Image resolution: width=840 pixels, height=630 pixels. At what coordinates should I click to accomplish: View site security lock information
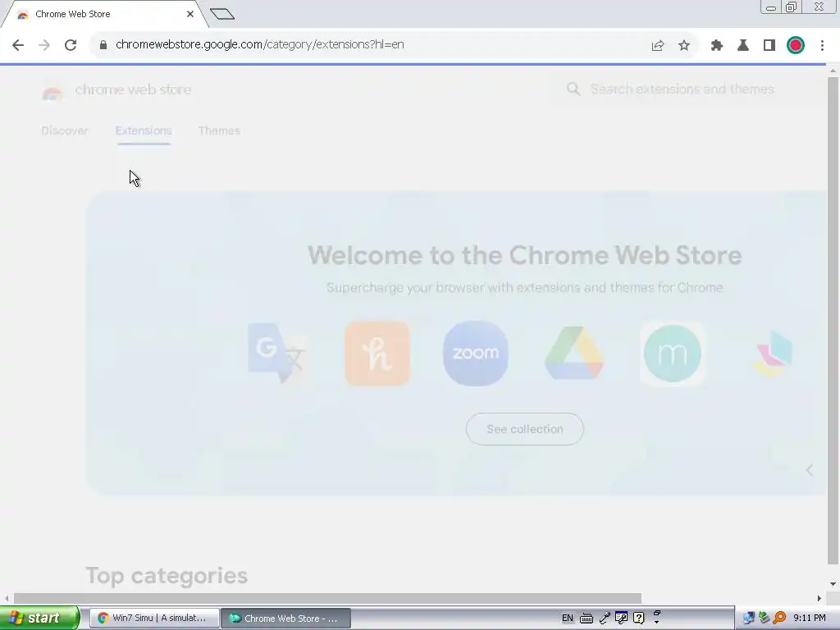click(x=103, y=45)
